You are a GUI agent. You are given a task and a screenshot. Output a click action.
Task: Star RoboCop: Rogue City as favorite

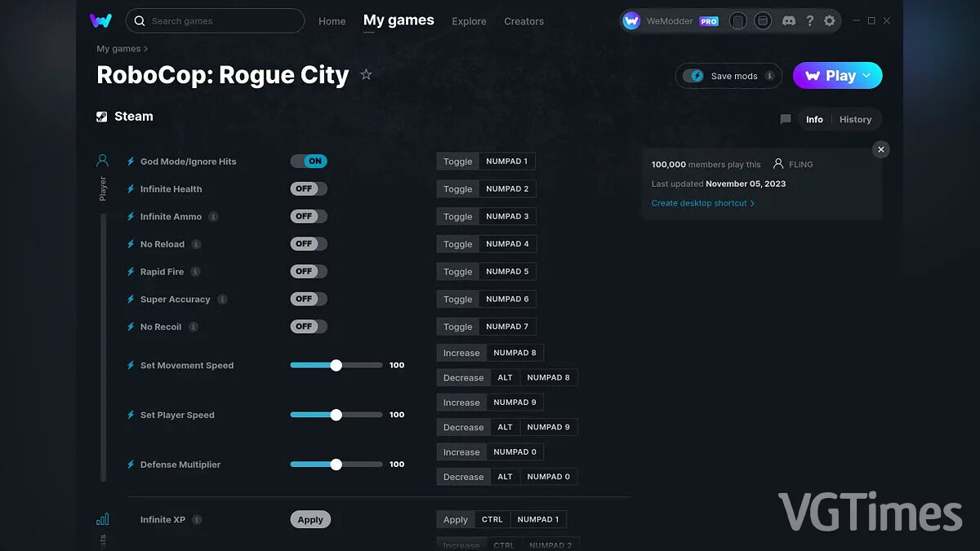click(x=366, y=73)
